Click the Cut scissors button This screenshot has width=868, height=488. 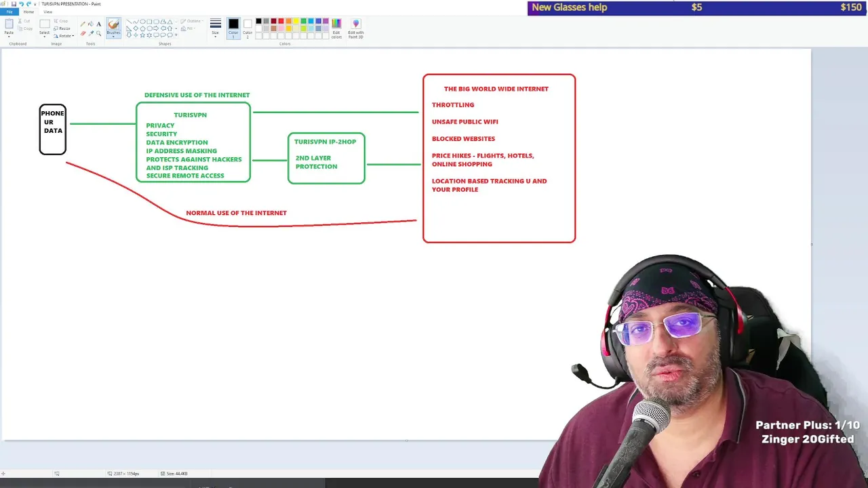point(24,21)
